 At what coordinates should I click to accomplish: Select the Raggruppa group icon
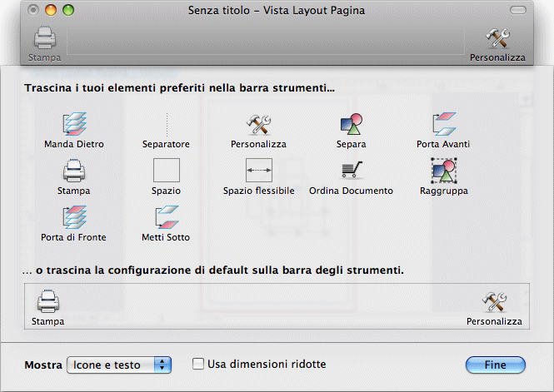(x=444, y=171)
